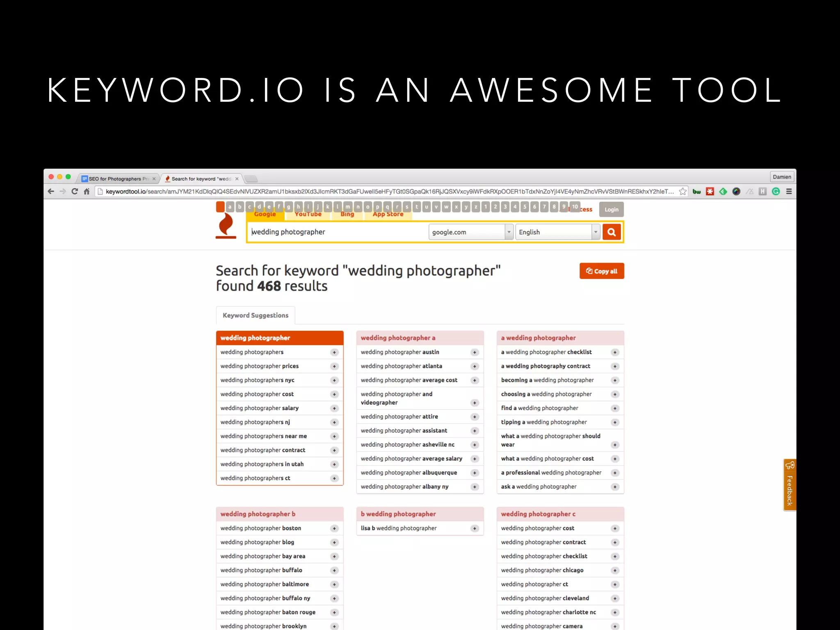The image size is (840, 630).
Task: Add 'wedding photographer prices' via plus button
Action: tap(334, 366)
